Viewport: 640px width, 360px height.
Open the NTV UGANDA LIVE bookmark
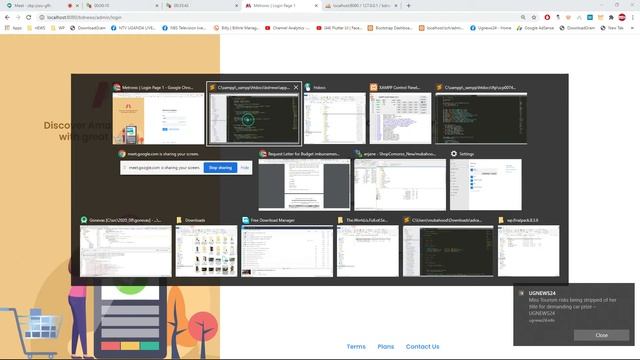[x=133, y=28]
